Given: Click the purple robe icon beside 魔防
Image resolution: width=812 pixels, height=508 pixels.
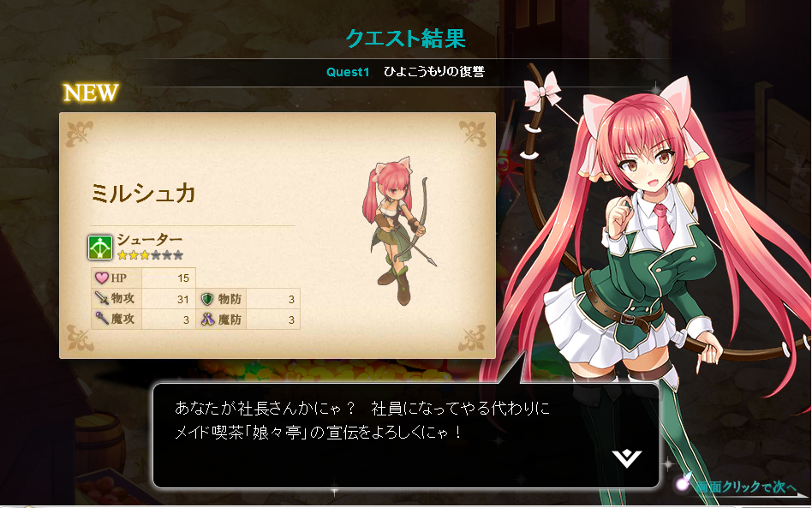Looking at the screenshot, I should [207, 319].
